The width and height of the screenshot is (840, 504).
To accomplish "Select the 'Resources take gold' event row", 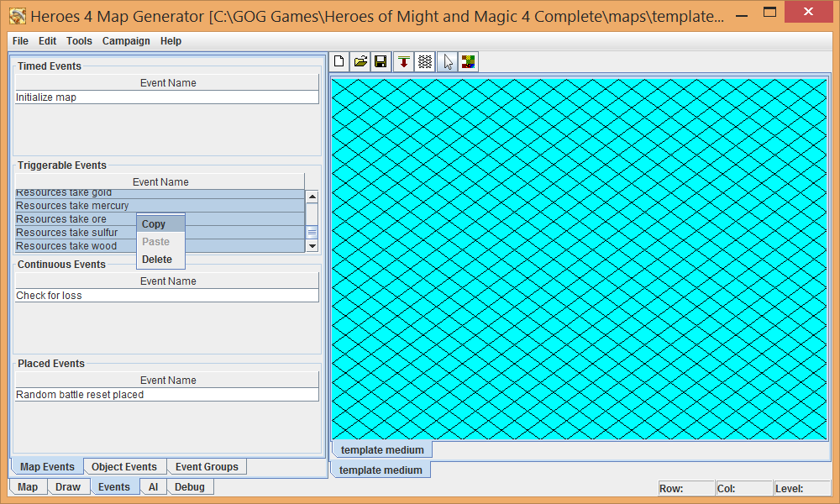I will point(160,193).
